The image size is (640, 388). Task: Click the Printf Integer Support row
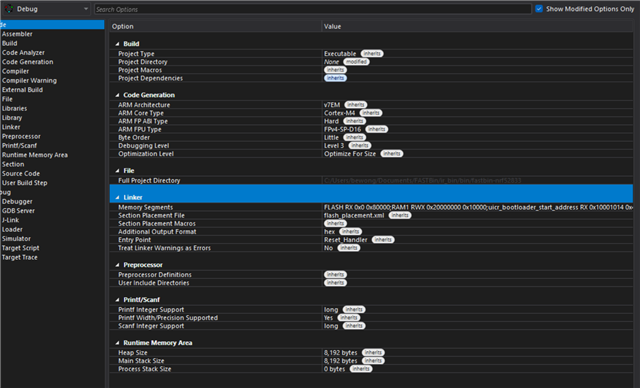click(x=371, y=310)
